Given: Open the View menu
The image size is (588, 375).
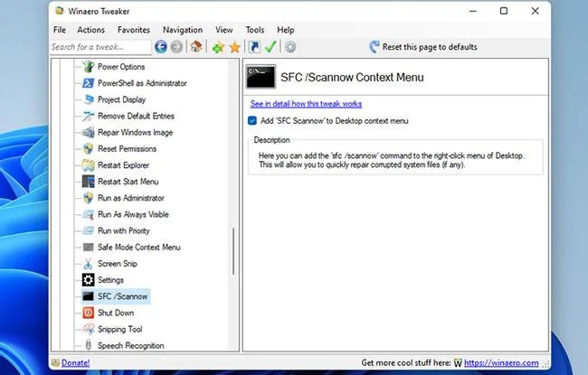Looking at the screenshot, I should coord(223,30).
